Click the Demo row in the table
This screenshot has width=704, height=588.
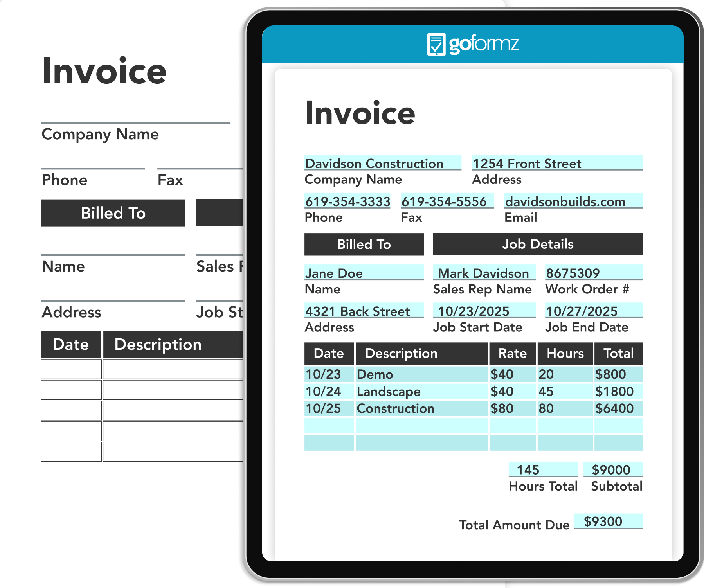374,374
